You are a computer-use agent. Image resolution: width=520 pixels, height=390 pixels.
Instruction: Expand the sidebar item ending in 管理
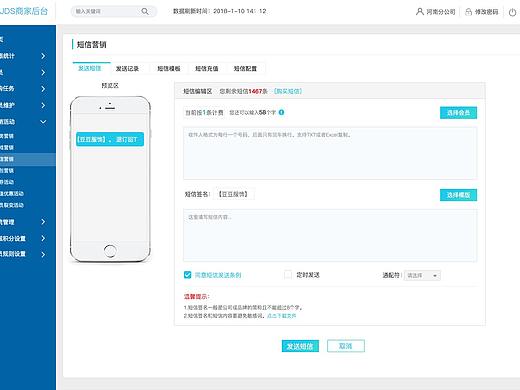click(x=43, y=222)
